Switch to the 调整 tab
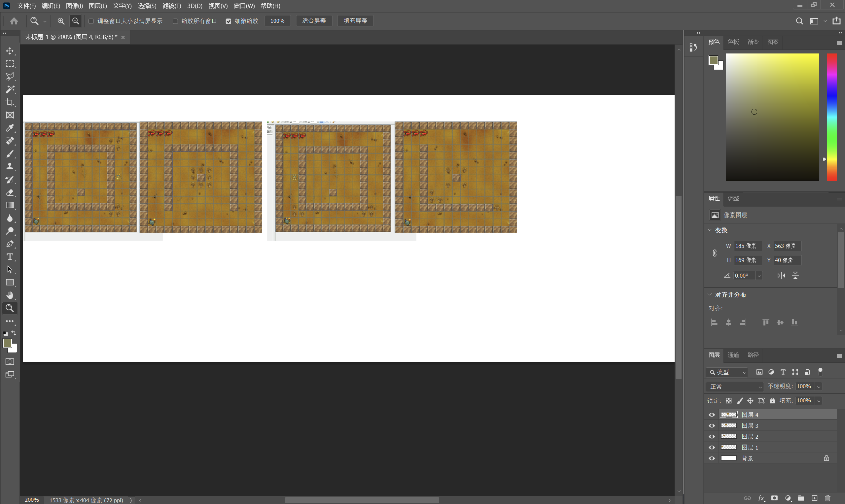845x504 pixels. click(x=733, y=198)
